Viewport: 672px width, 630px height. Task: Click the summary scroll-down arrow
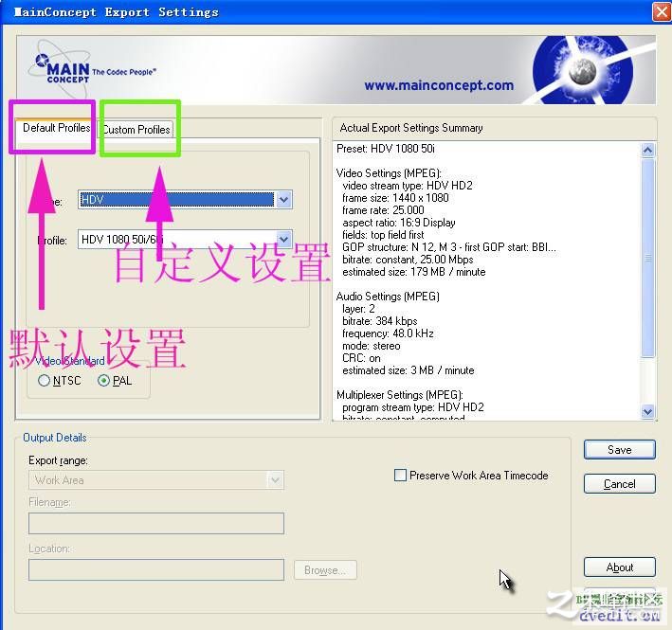pos(647,411)
